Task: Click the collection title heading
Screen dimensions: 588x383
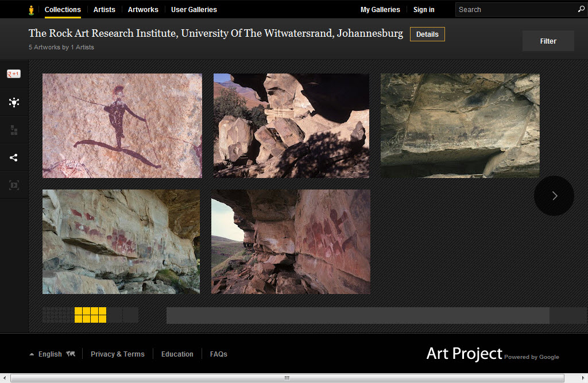Action: 216,33
